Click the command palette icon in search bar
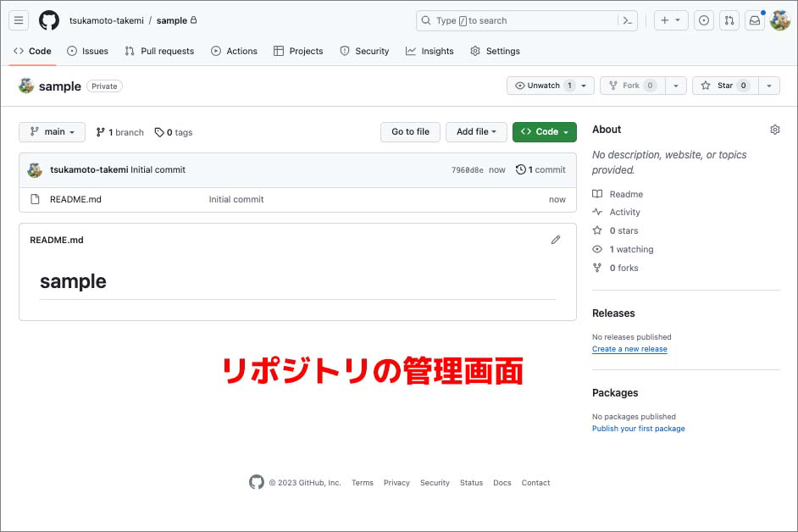 [x=629, y=20]
